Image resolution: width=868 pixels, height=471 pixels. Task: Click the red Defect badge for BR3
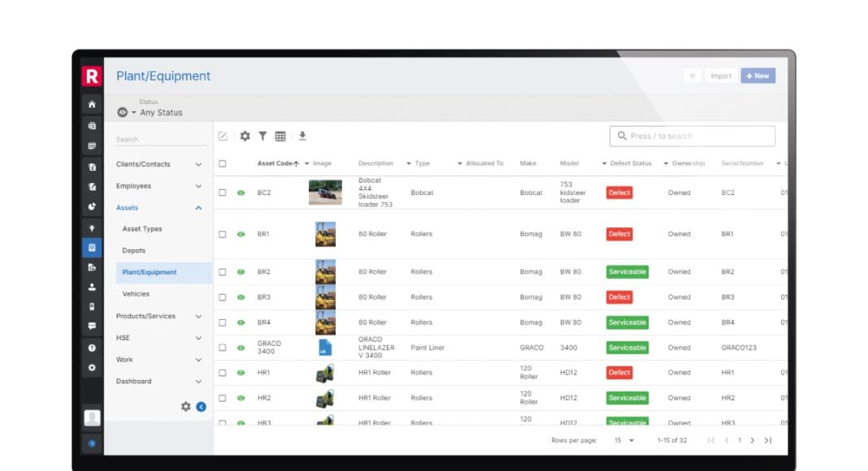click(x=619, y=297)
